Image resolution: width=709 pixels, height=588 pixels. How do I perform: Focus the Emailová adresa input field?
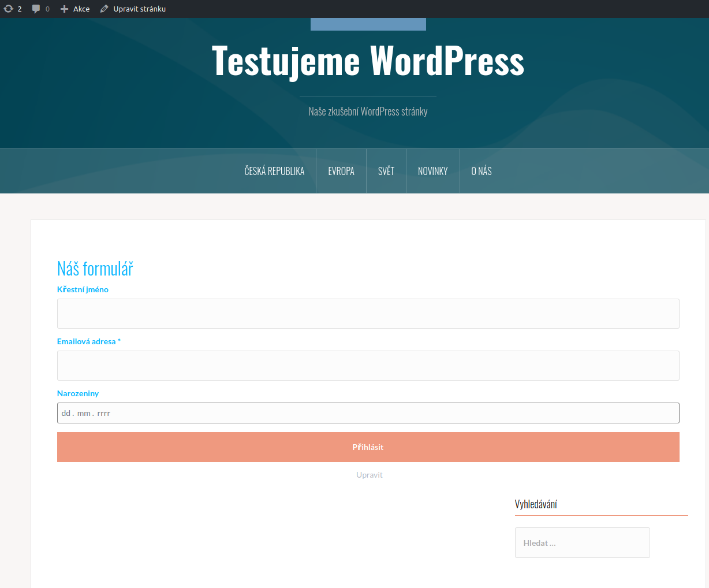click(368, 366)
